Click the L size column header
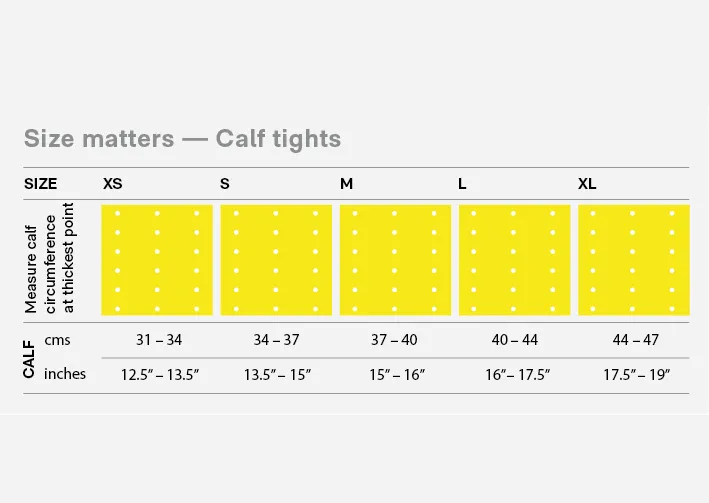This screenshot has height=503, width=709. click(x=462, y=184)
